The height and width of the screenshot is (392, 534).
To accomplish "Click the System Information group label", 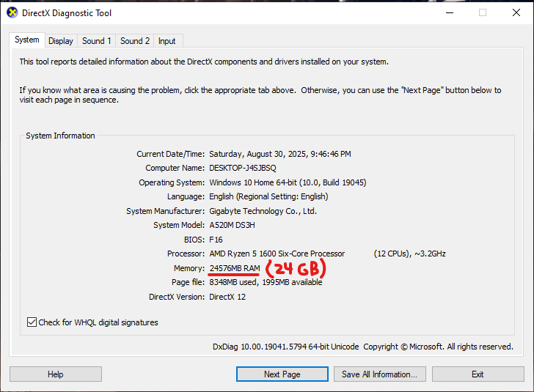I will 60,136.
